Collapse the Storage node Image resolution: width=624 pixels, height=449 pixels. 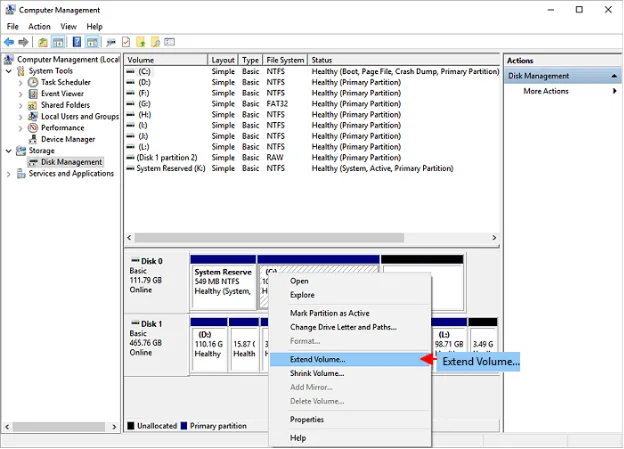9,151
